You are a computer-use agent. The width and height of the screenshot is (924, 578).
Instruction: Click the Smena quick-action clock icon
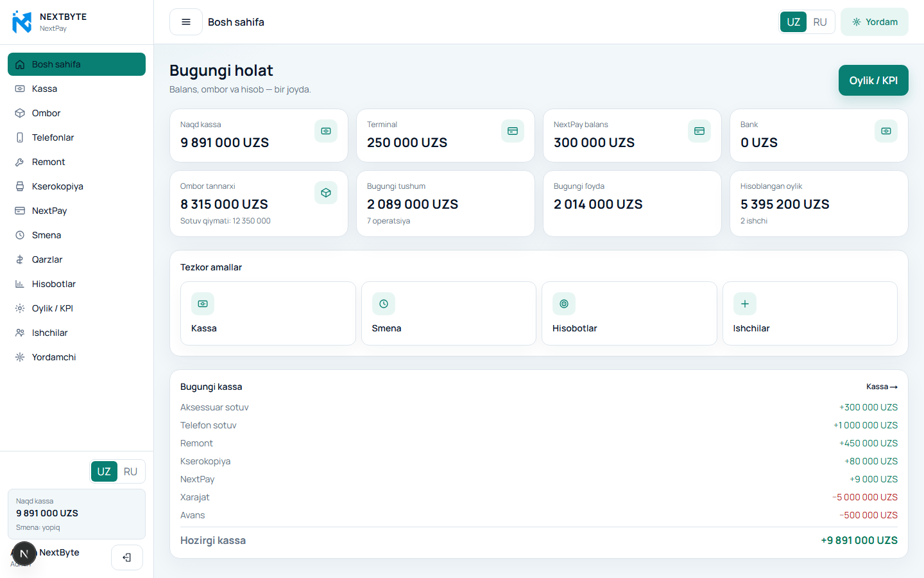pyautogui.click(x=384, y=304)
